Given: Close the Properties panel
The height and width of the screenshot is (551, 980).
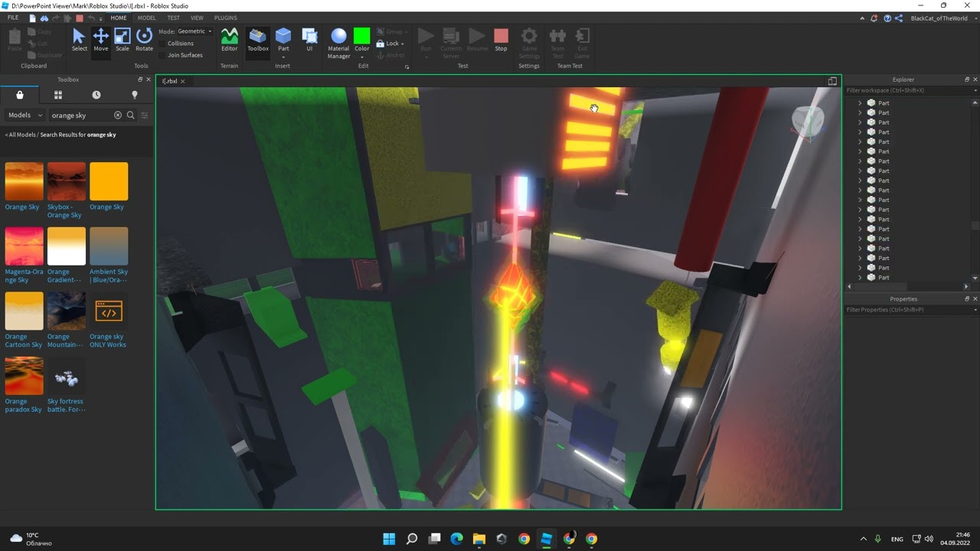Looking at the screenshot, I should pyautogui.click(x=975, y=299).
